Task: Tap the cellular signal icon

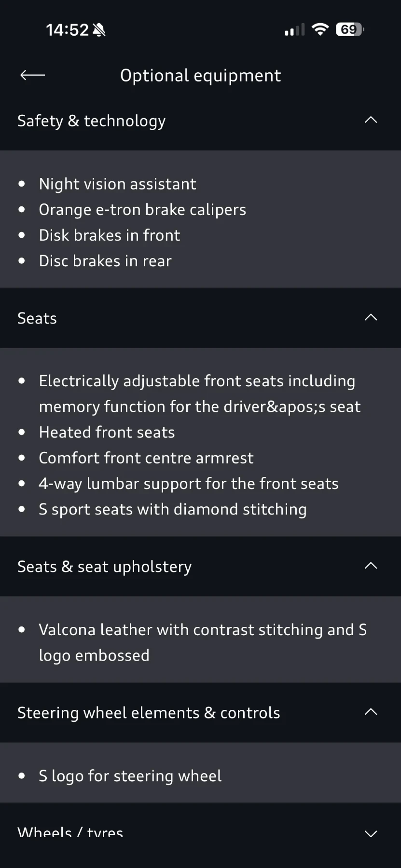Action: tap(294, 29)
